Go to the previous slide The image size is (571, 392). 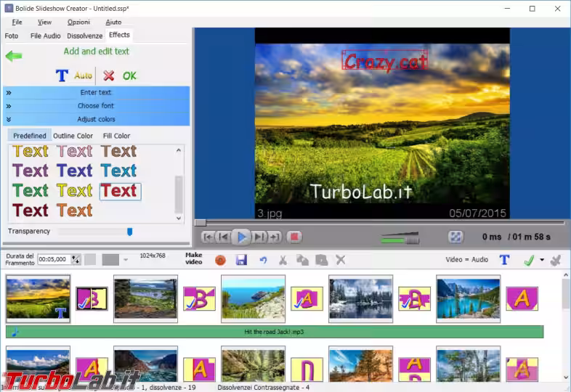224,237
